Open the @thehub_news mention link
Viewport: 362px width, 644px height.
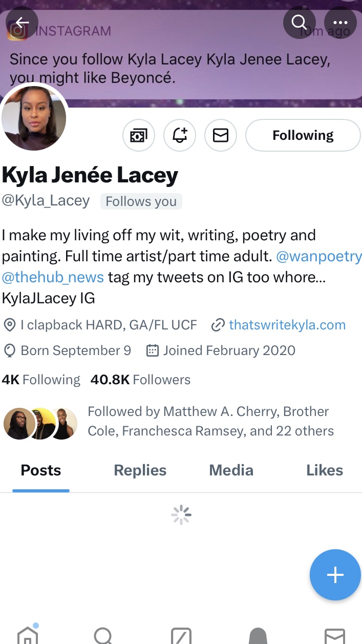(53, 277)
